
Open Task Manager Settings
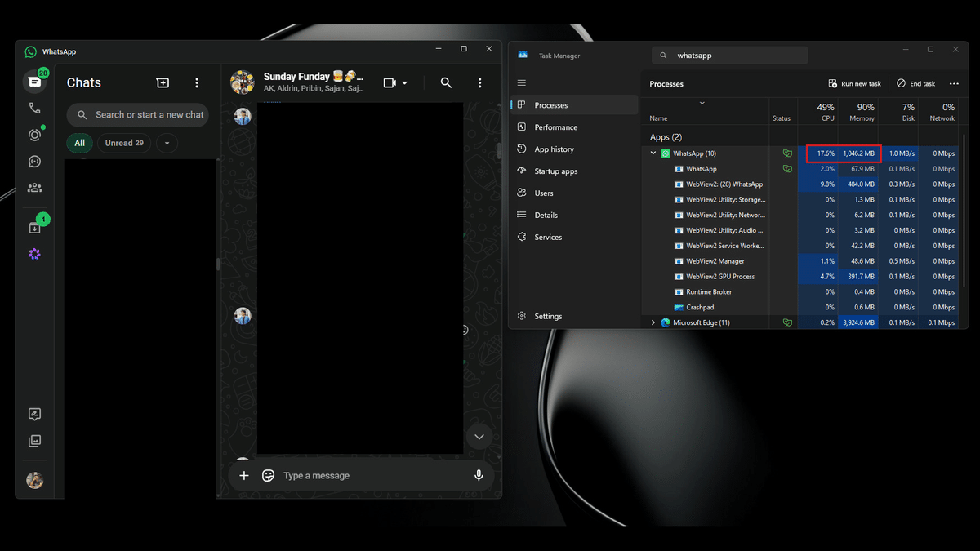pos(575,316)
